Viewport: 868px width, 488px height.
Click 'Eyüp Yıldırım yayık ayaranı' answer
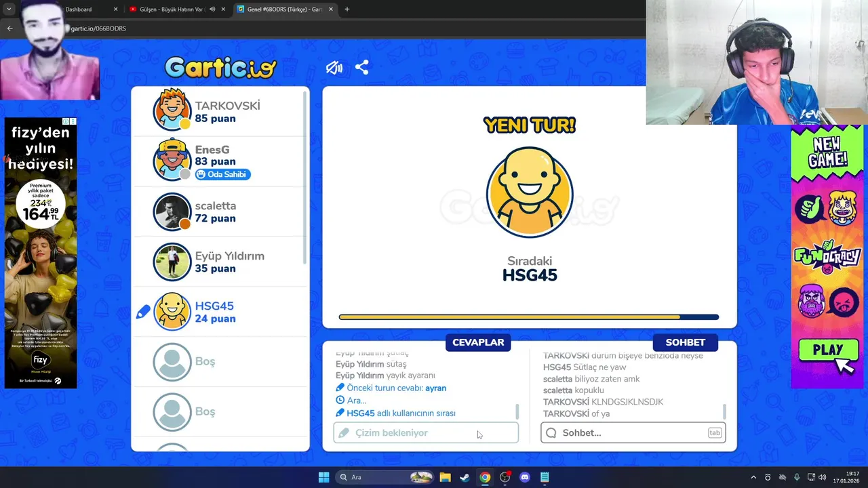(385, 375)
